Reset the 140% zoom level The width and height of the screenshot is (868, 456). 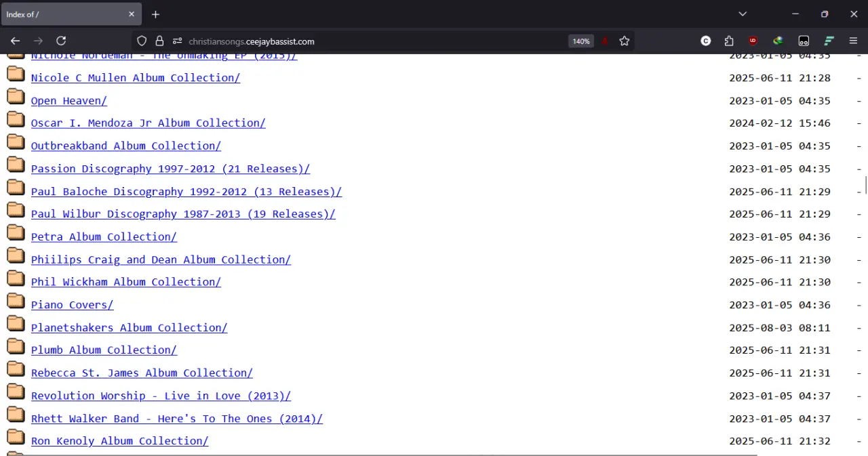point(581,41)
